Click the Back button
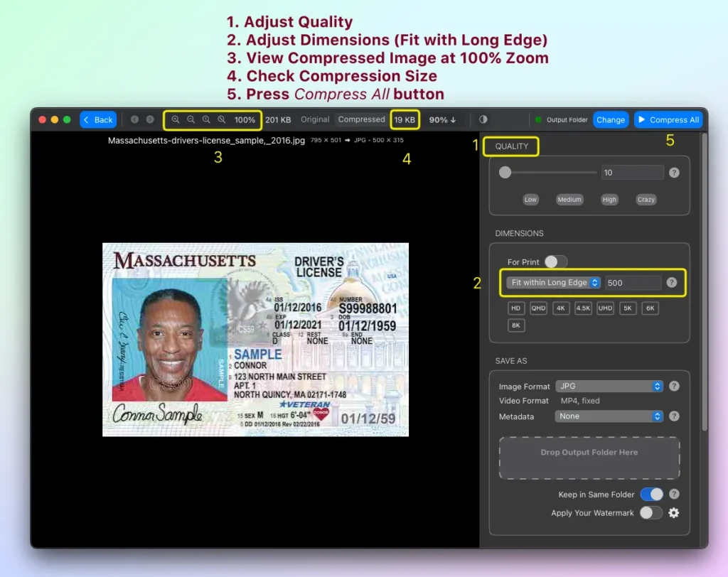 98,120
